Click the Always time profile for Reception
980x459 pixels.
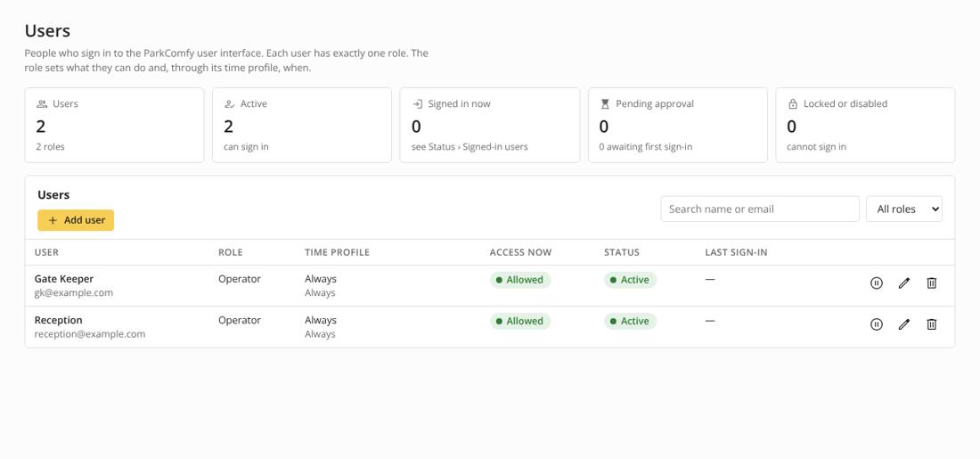coord(321,320)
